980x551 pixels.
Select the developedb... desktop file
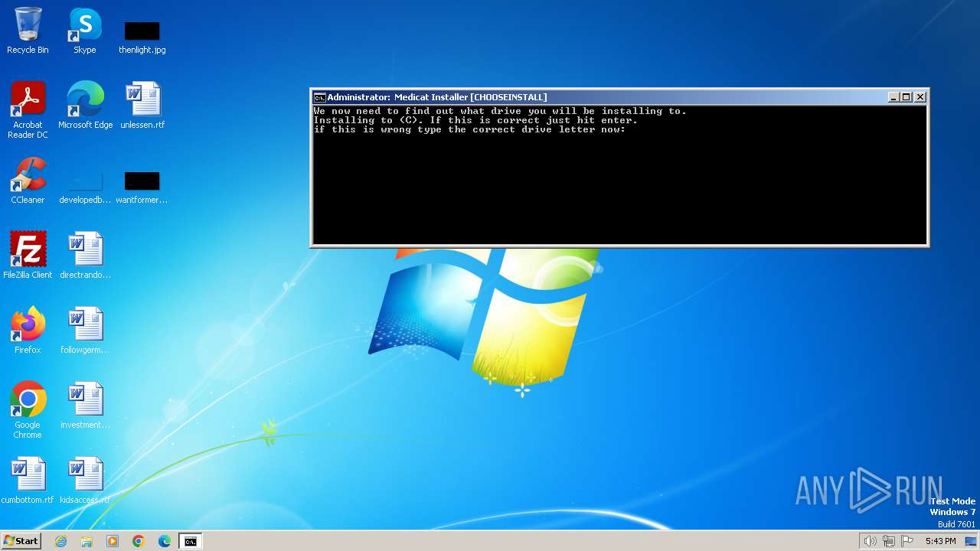85,187
